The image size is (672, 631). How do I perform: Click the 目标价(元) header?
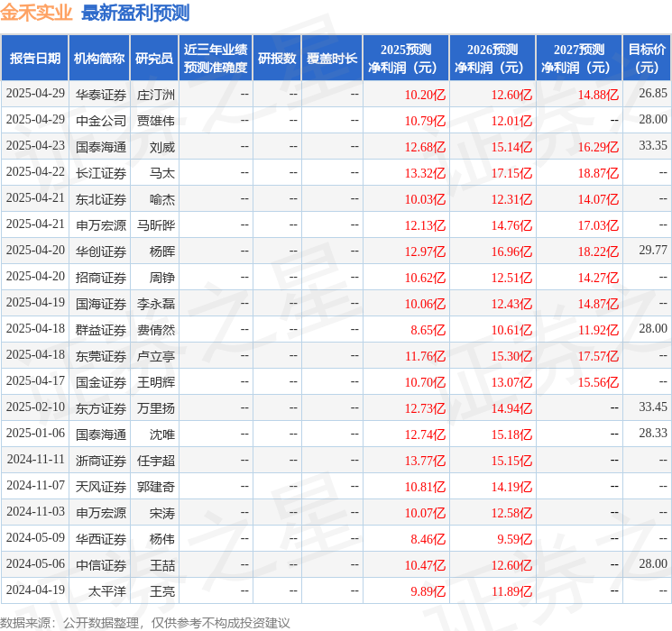coord(647,59)
